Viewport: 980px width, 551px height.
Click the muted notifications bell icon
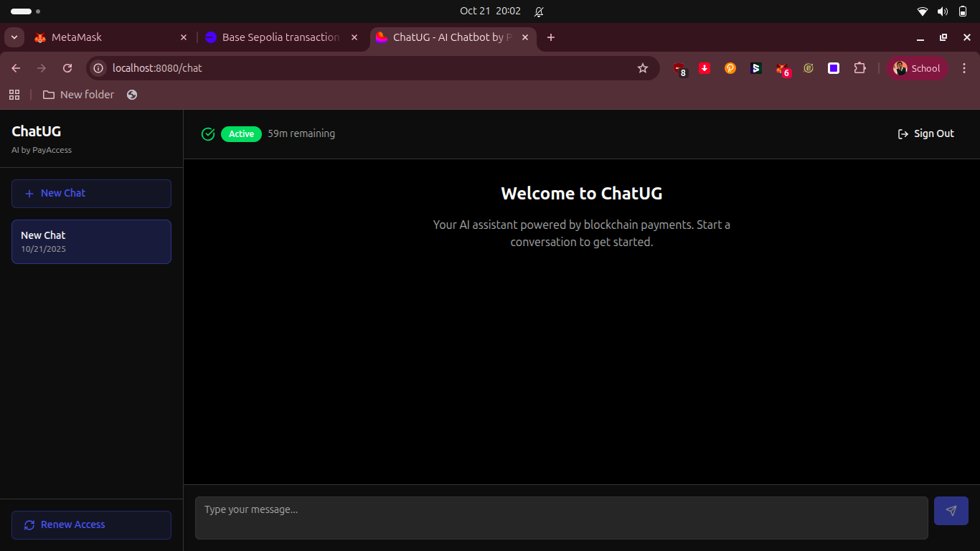(x=539, y=11)
